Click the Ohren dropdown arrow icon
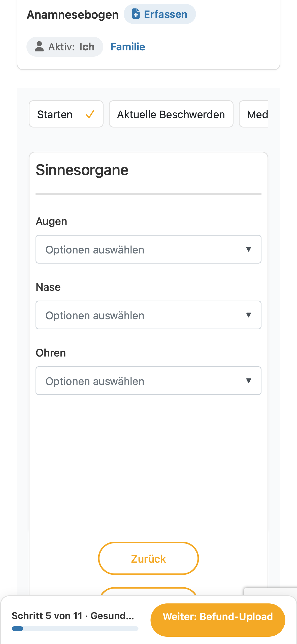This screenshot has height=644, width=297. (249, 381)
